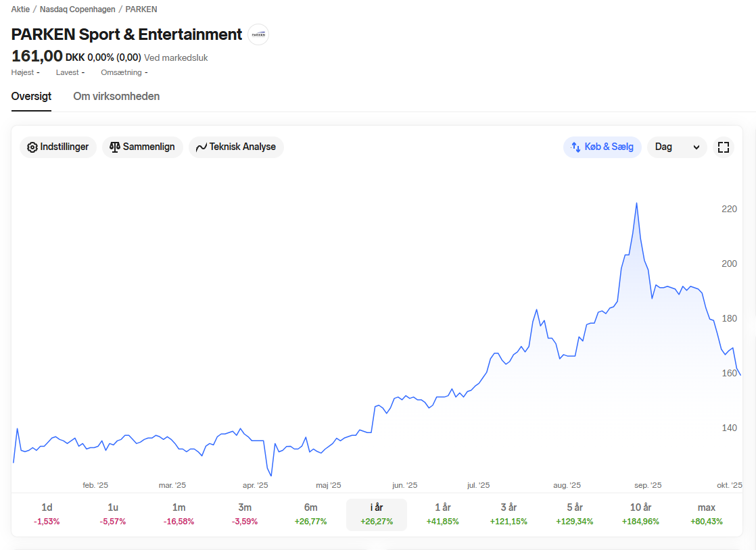
Task: Select the 'i år' year-to-date range
Action: [x=377, y=514]
